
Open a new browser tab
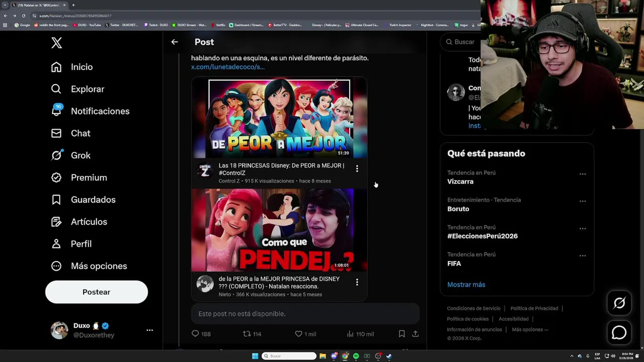pyautogui.click(x=73, y=5)
